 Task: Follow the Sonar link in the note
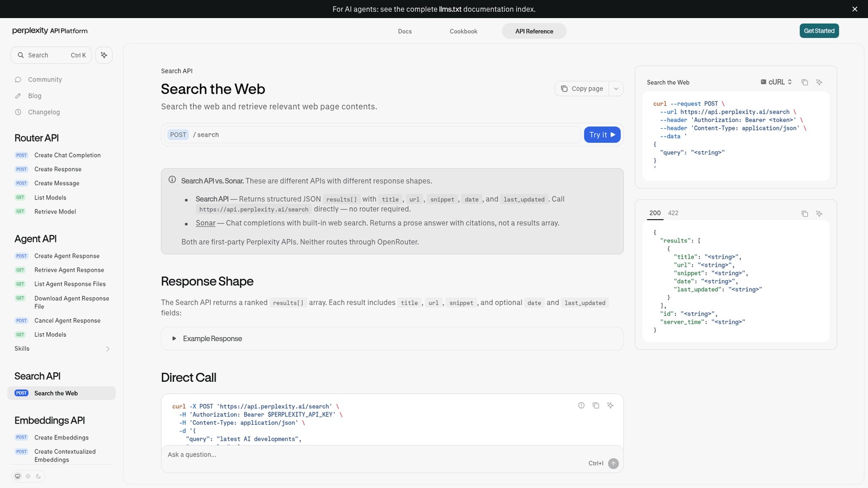206,223
